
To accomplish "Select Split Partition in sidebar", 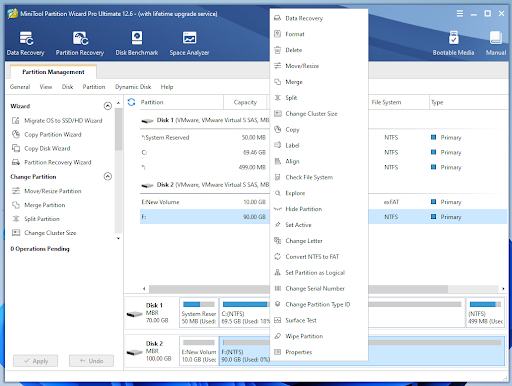I will pyautogui.click(x=36, y=219).
